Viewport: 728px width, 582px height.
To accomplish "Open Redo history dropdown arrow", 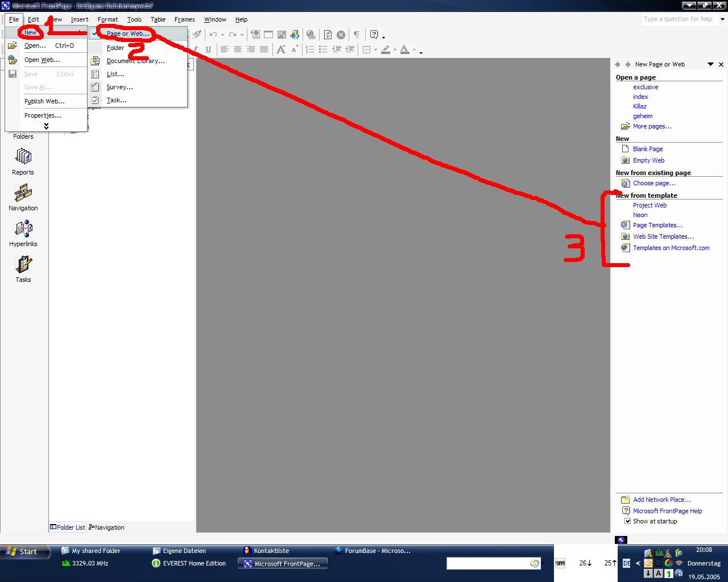I will tap(241, 35).
